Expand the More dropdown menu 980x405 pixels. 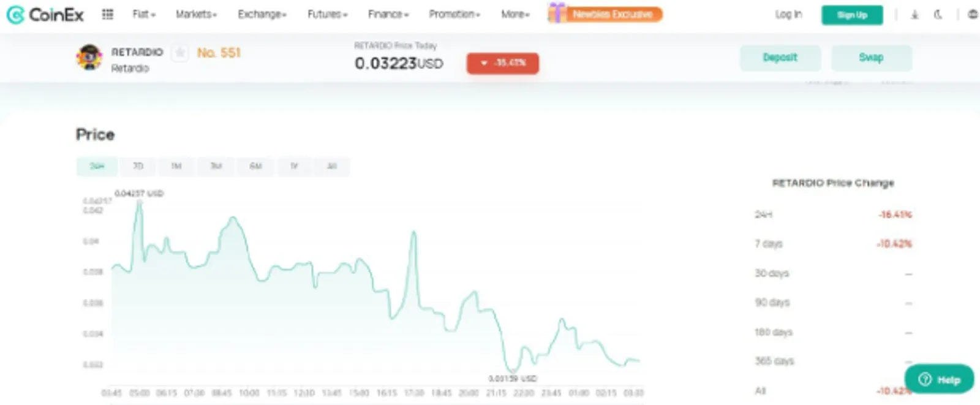point(515,14)
